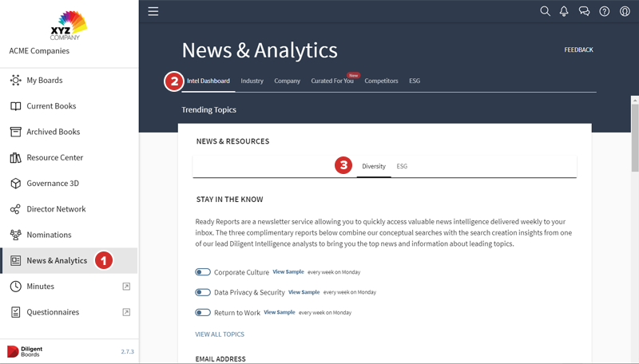The height and width of the screenshot is (364, 639).
Task: Open the user profile icon
Action: tap(625, 11)
